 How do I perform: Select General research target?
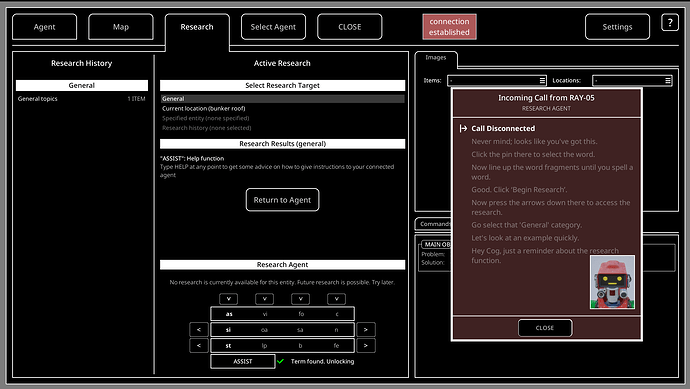(x=283, y=99)
